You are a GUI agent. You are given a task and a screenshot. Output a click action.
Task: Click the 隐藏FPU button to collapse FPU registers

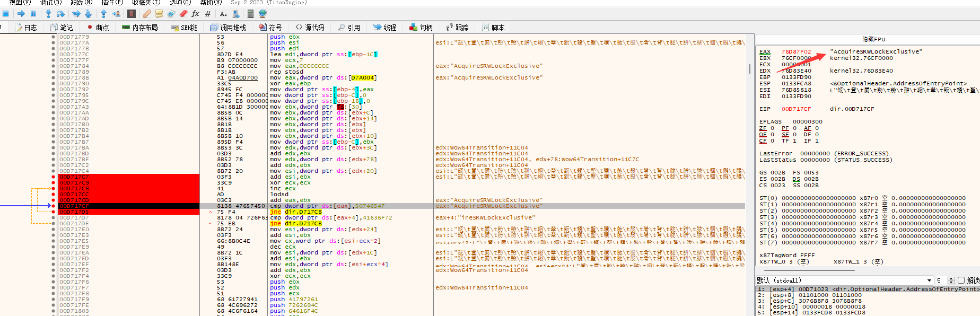(873, 39)
